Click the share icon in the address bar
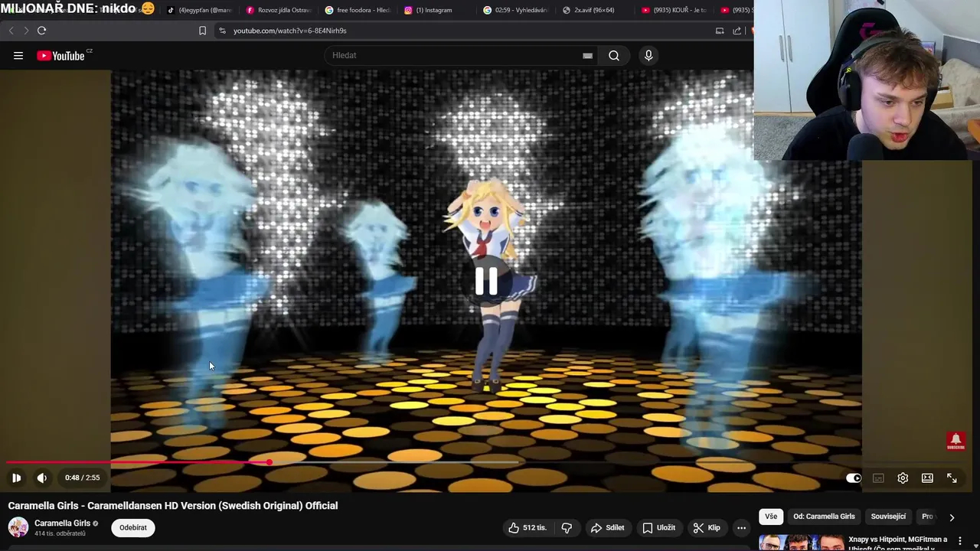Image resolution: width=980 pixels, height=551 pixels. [x=737, y=31]
